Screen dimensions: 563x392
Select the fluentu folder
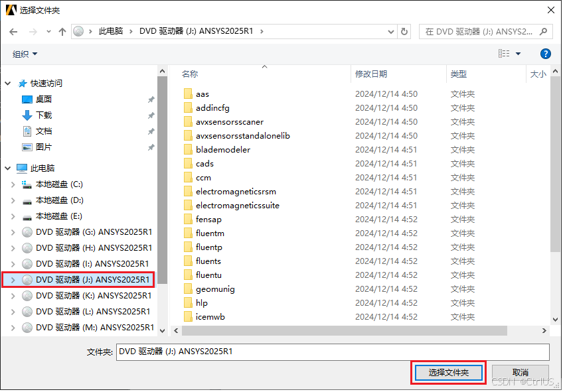(208, 275)
